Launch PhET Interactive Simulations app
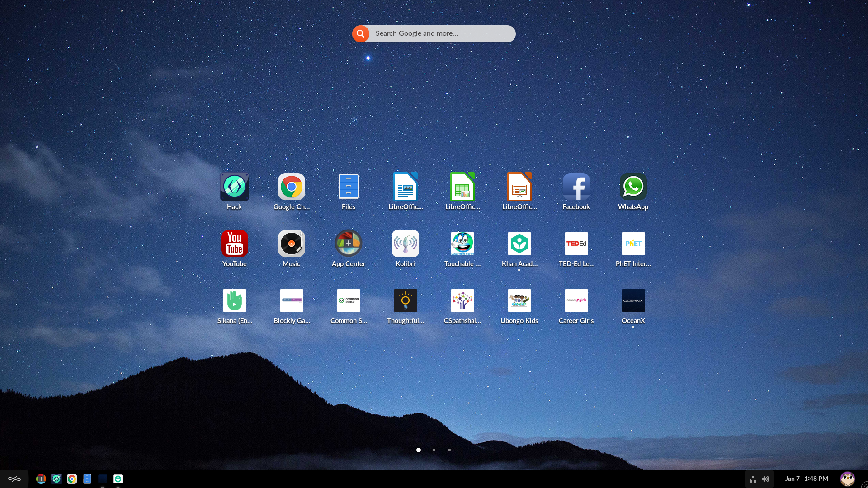Screen dimensions: 868x488 [633, 244]
